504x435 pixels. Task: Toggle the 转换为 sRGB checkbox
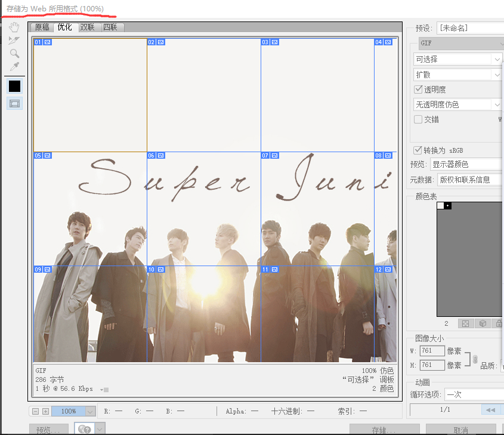tap(418, 150)
